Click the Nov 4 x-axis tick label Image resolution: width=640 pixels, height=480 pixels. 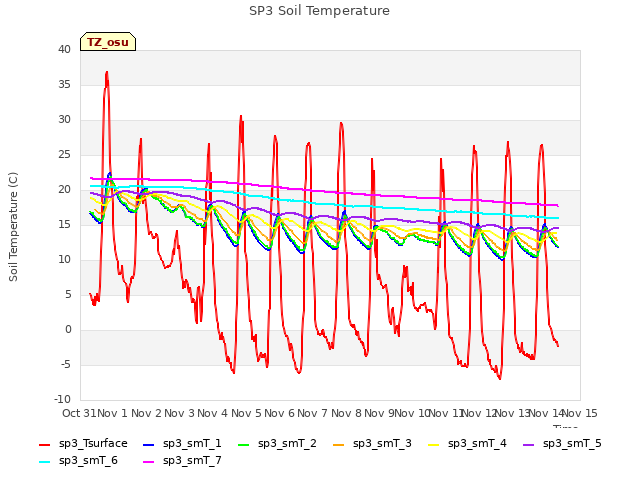pyautogui.click(x=212, y=413)
